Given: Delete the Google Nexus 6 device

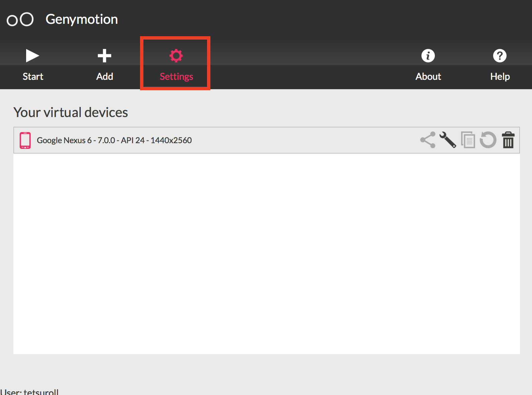Looking at the screenshot, I should (x=508, y=140).
